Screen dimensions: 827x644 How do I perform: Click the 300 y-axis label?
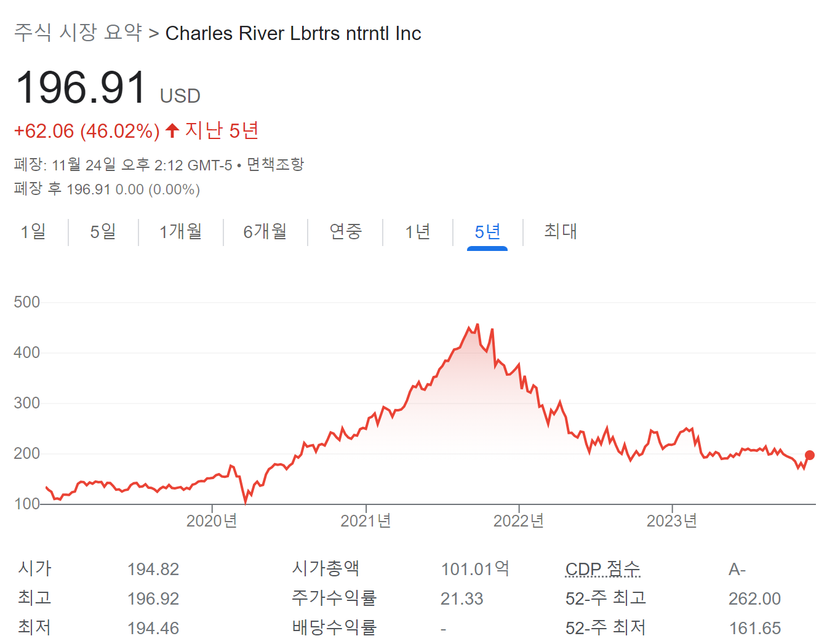point(26,403)
